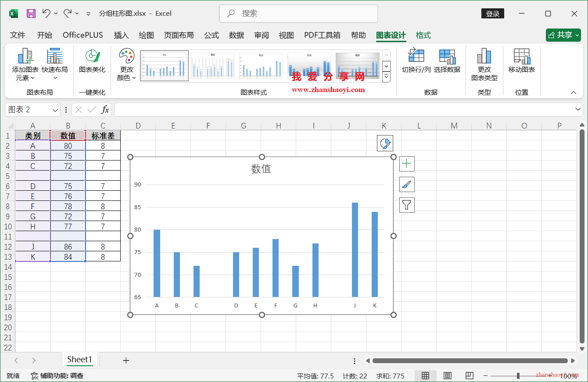Collapse the ribbon with the chevron
The image size is (588, 382).
click(574, 93)
